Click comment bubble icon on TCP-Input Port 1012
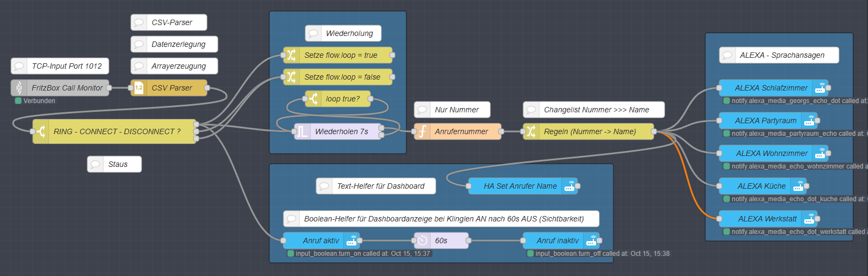Viewport: 868px width, 276px height. pos(19,66)
